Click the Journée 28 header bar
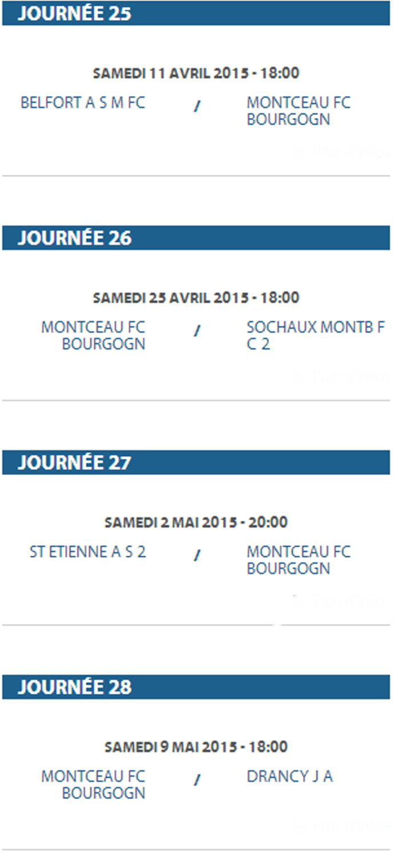This screenshot has height=868, width=400. pos(196,686)
